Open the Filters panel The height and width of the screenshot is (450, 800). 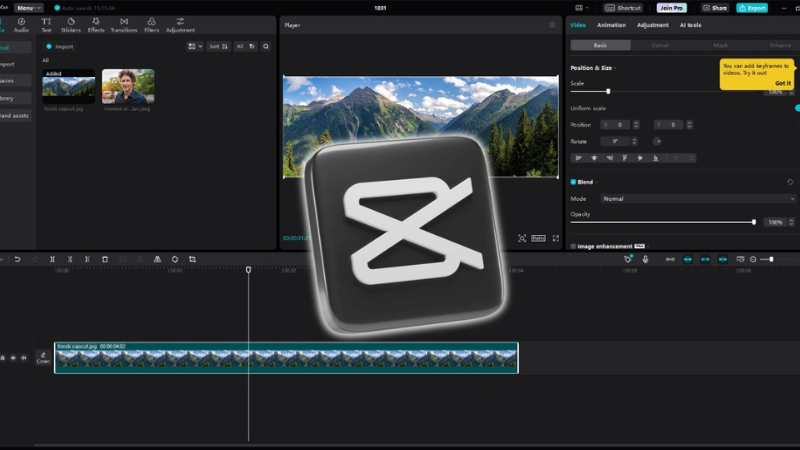[152, 25]
